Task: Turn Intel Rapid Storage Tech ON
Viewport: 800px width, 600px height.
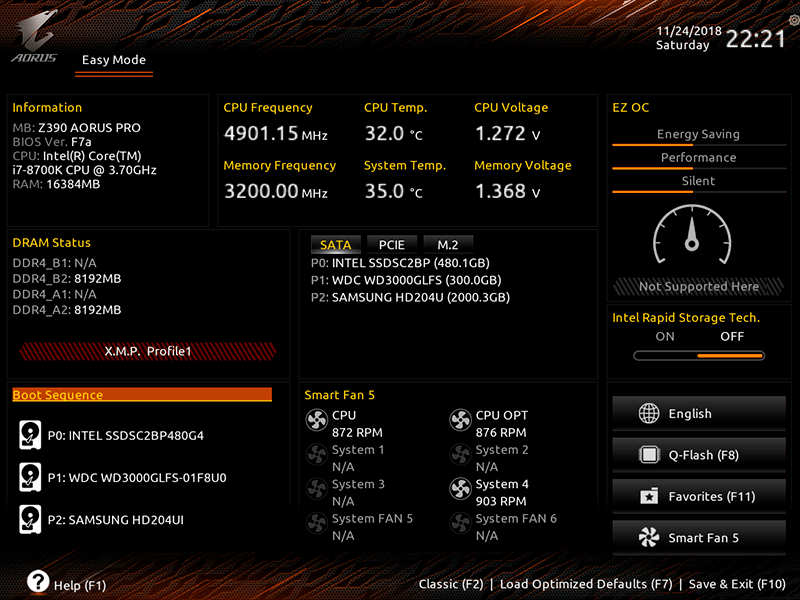Action: (665, 336)
